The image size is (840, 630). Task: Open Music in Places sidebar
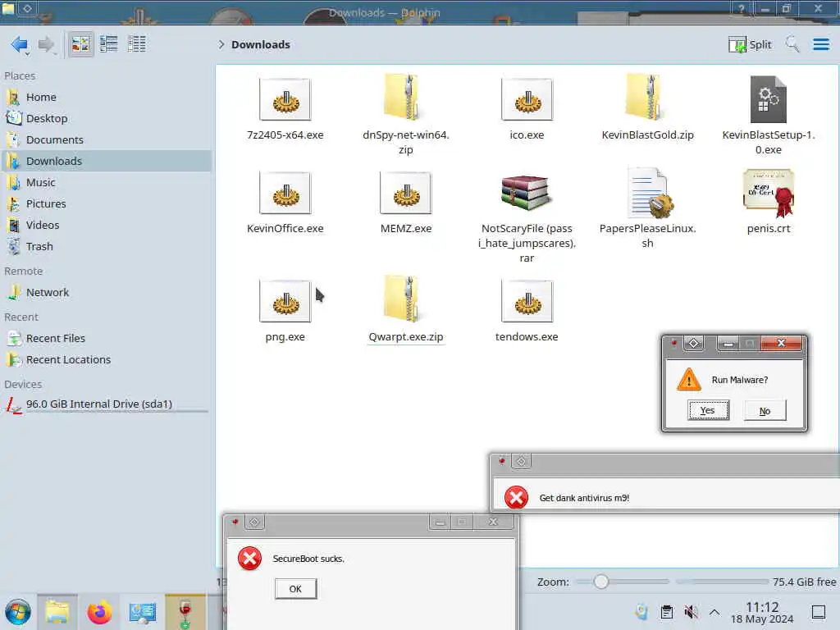pos(106,183)
